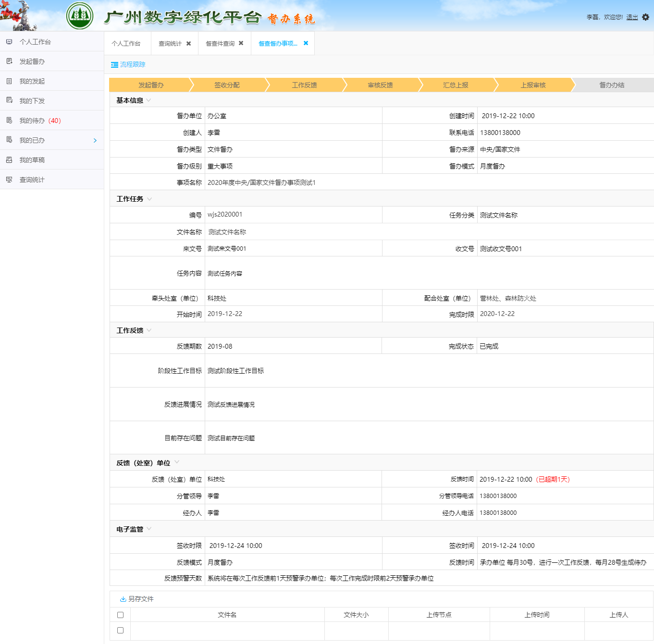Click the 个人工作台 sidebar icon
This screenshot has height=644, width=654.
pos(9,42)
